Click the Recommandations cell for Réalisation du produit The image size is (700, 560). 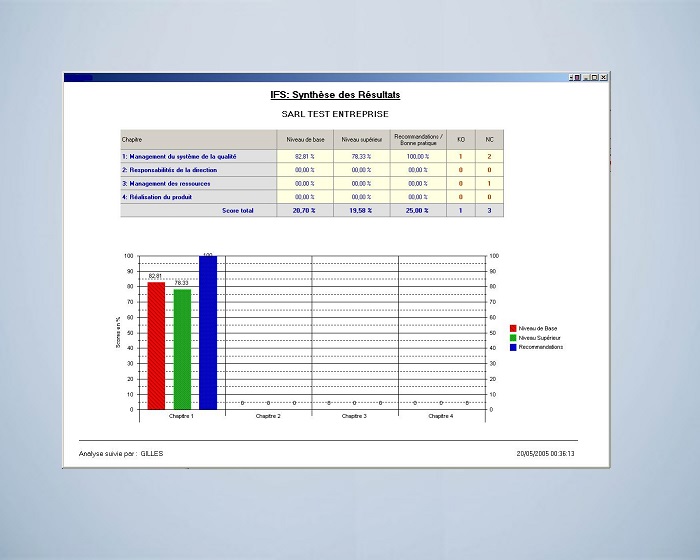tap(418, 196)
